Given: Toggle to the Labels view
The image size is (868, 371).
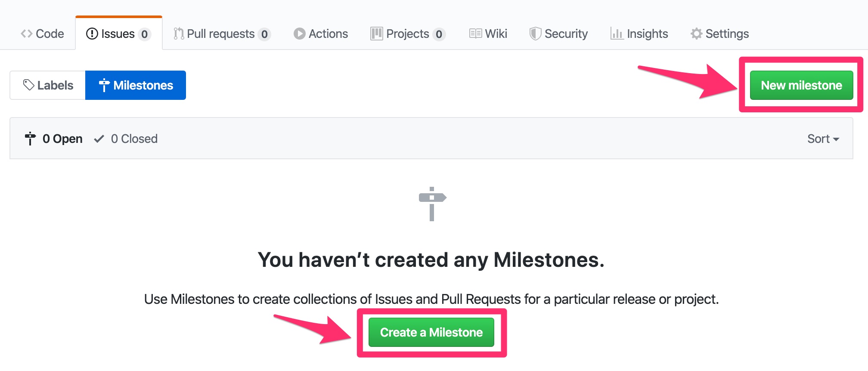Looking at the screenshot, I should coord(47,85).
